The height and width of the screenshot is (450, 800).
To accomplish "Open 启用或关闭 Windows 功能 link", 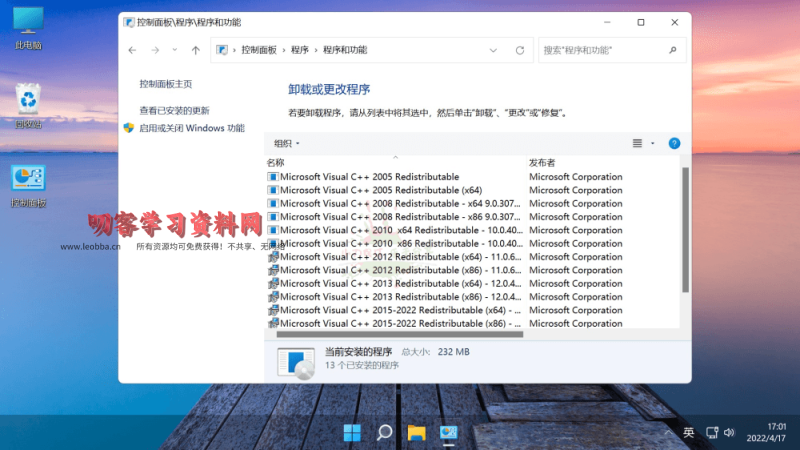I will pyautogui.click(x=192, y=128).
